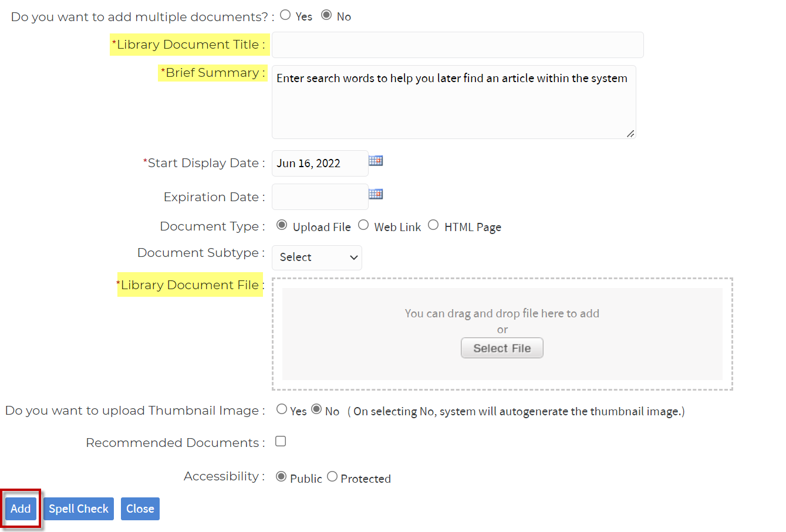The height and width of the screenshot is (532, 786).
Task: Choose Web Link document type
Action: pyautogui.click(x=363, y=225)
